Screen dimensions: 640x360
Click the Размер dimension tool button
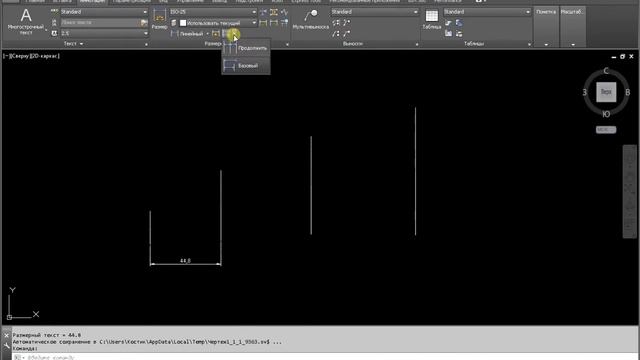[x=159, y=19]
